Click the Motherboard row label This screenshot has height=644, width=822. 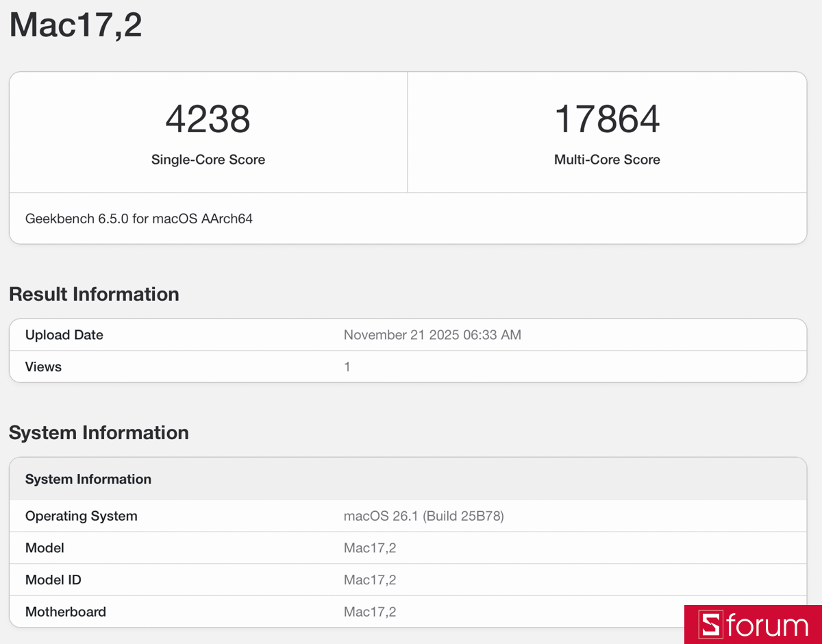tap(66, 612)
